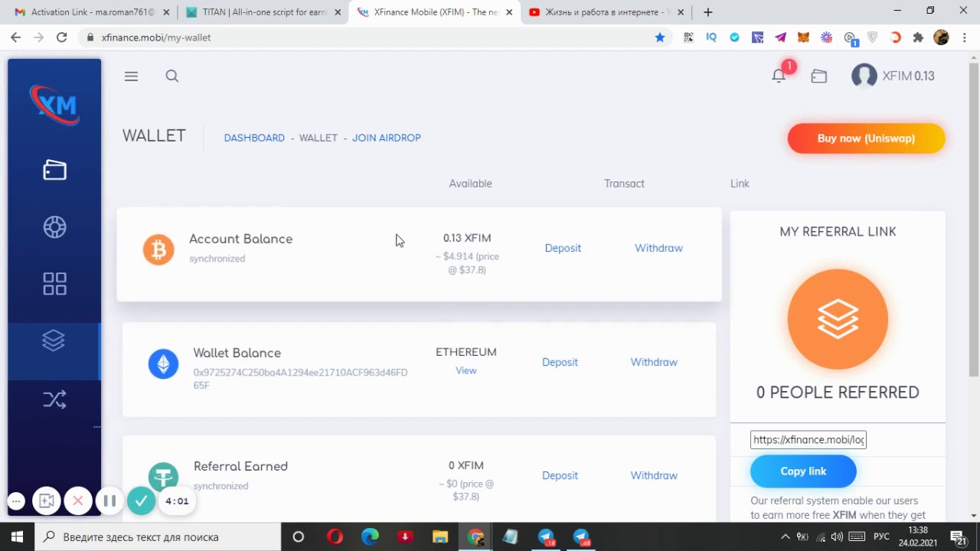The image size is (980, 551).
Task: Click the blue Ethereum Wallet Balance icon
Action: point(163,364)
